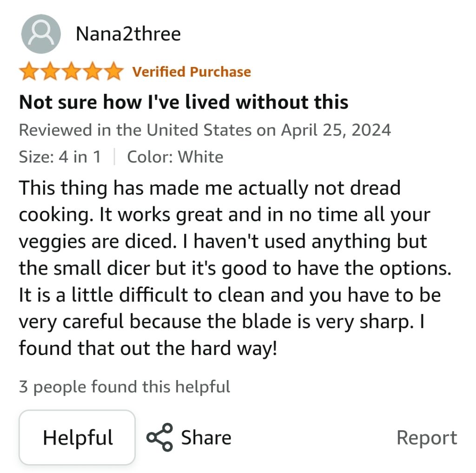
Task: Click the line 'found that out the hard way!'
Action: pos(148,348)
